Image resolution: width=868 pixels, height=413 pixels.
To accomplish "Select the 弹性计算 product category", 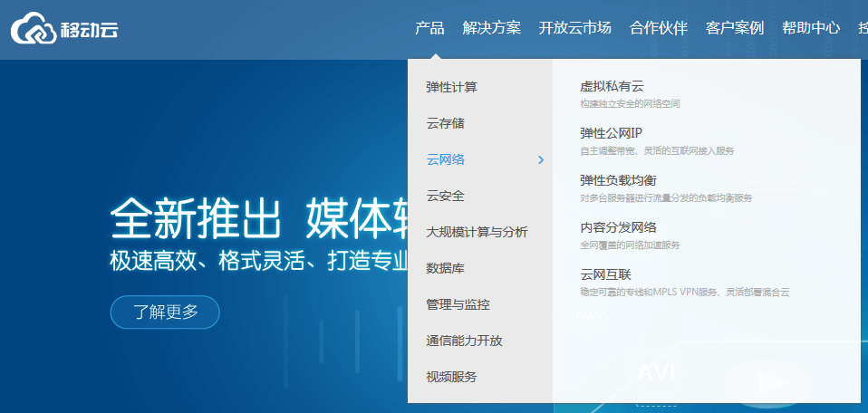I will (x=452, y=88).
